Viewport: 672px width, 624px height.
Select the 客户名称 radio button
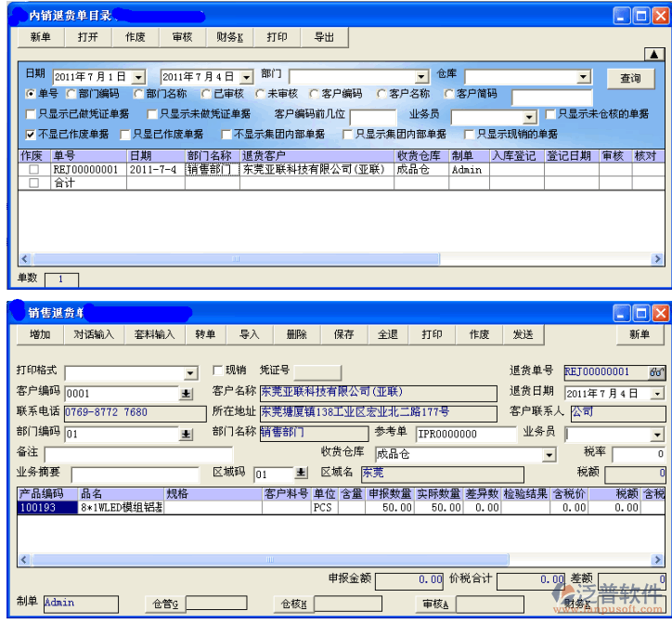[381, 94]
